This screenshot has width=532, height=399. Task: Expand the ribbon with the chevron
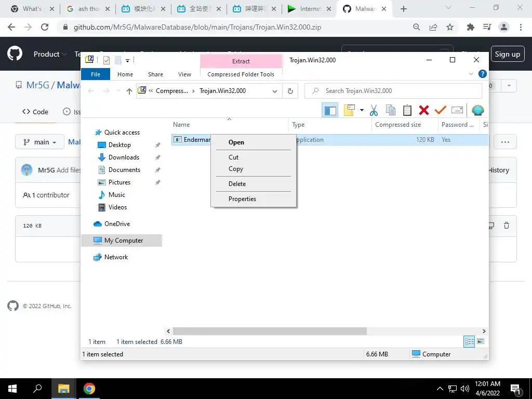pyautogui.click(x=471, y=74)
